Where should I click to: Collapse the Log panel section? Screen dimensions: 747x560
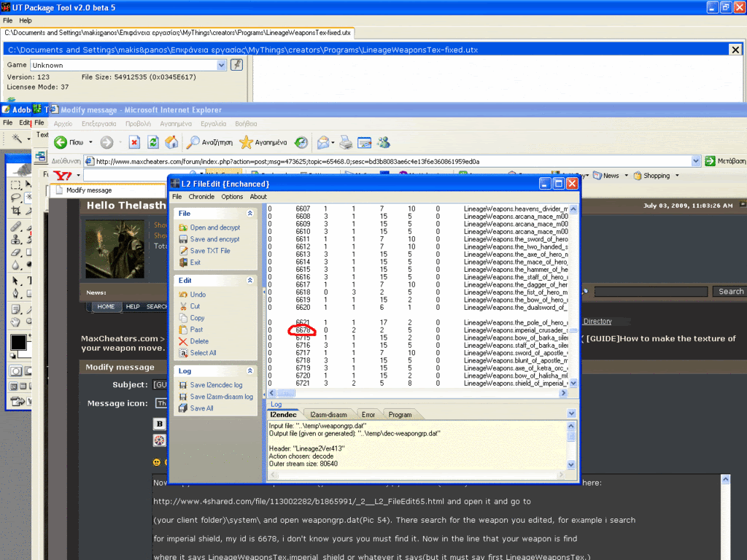click(250, 371)
